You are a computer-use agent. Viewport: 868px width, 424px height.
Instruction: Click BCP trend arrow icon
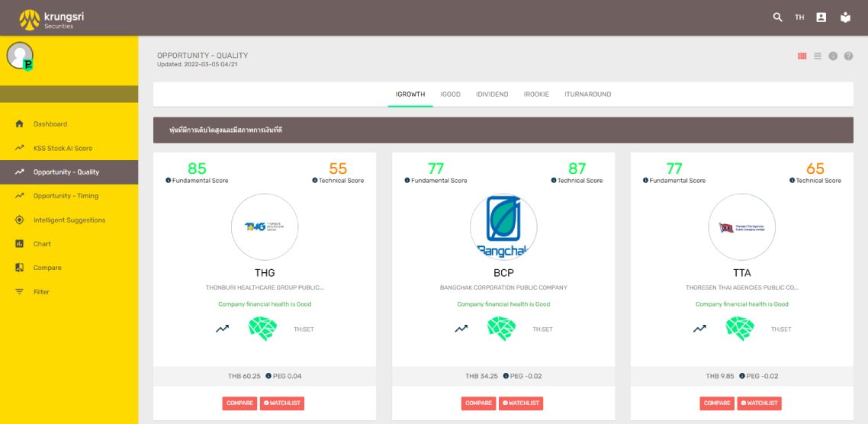tap(461, 329)
